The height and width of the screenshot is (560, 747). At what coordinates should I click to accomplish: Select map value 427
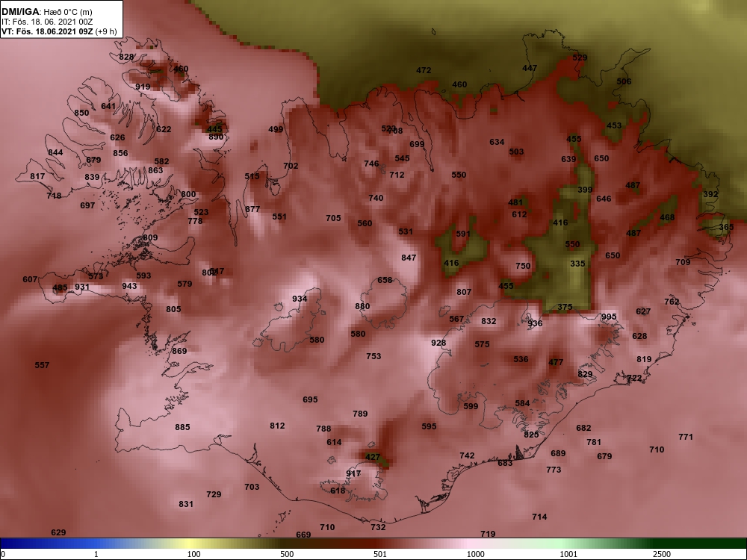373,457
